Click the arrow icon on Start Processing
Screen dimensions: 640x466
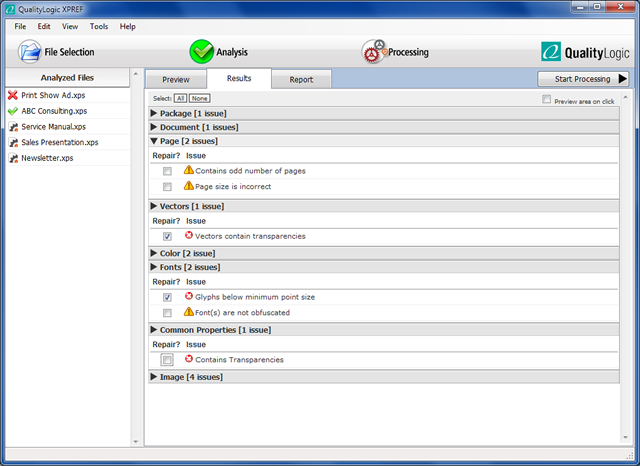point(622,79)
